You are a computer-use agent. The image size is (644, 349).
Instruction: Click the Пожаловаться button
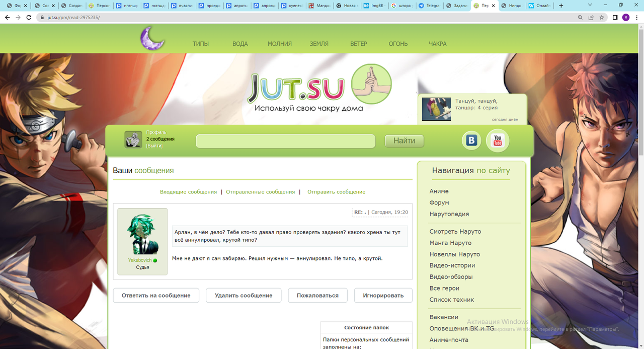coord(317,295)
